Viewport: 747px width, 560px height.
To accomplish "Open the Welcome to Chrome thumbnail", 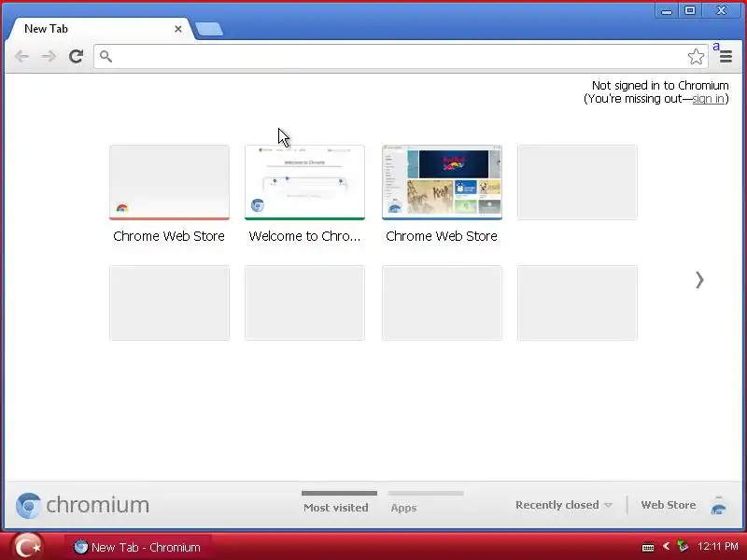I will 305,182.
